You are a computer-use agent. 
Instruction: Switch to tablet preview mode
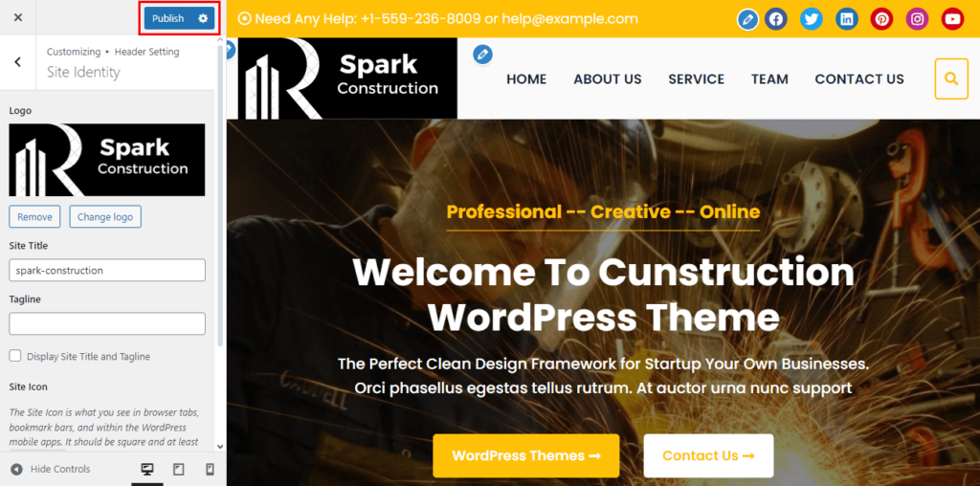click(178, 469)
